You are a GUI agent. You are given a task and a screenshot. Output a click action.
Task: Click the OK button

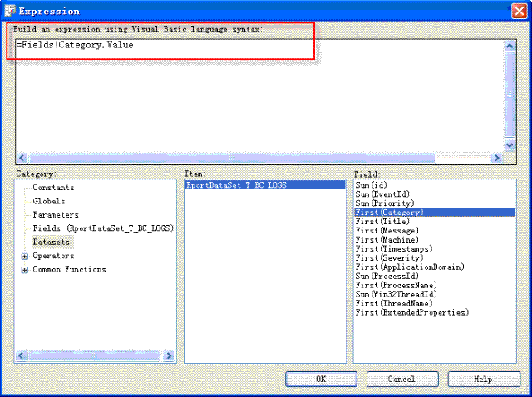point(321,379)
